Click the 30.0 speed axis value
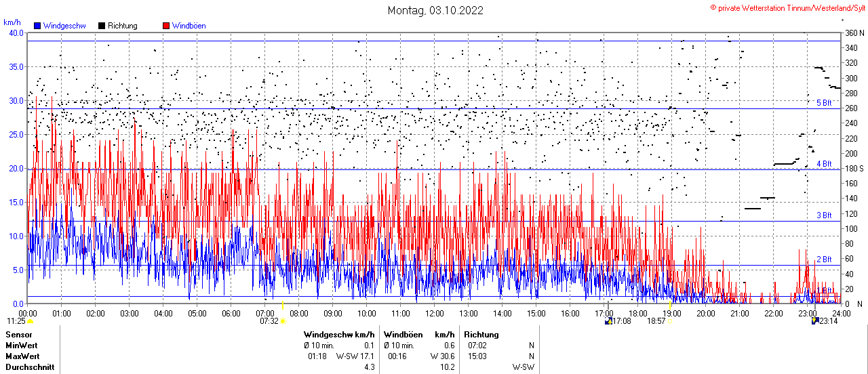 tap(15, 101)
